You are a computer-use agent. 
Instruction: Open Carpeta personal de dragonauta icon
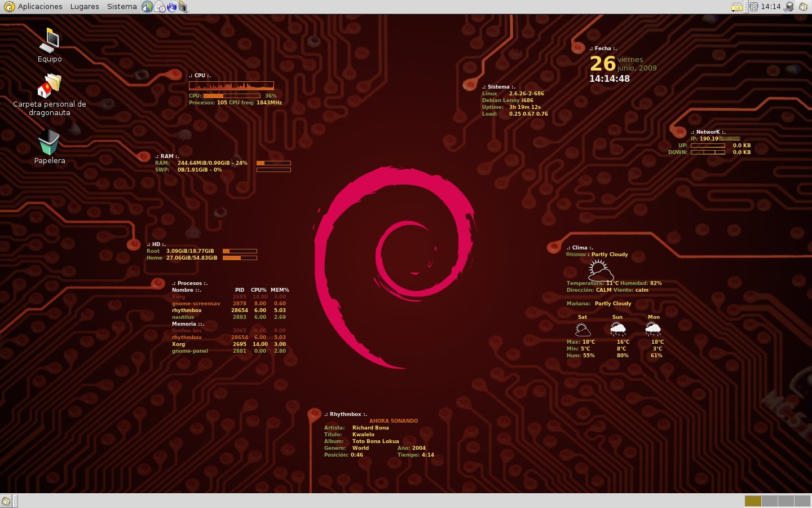pyautogui.click(x=50, y=86)
